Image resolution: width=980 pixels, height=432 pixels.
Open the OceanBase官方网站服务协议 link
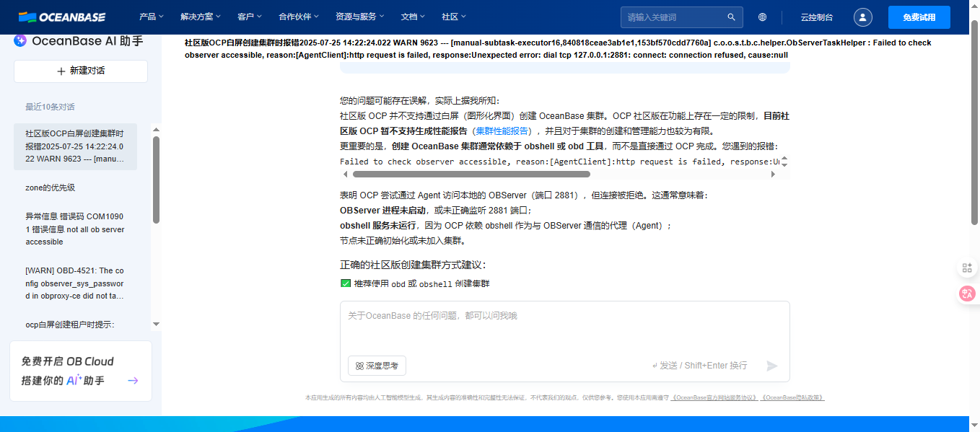pyautogui.click(x=715, y=397)
